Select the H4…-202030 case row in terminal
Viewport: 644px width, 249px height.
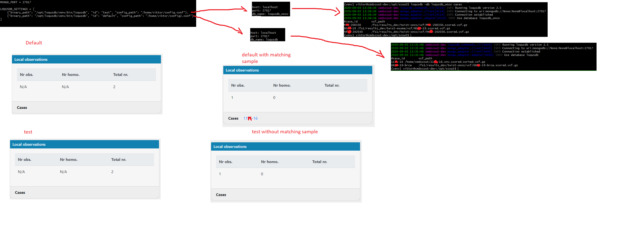coord(407,32)
